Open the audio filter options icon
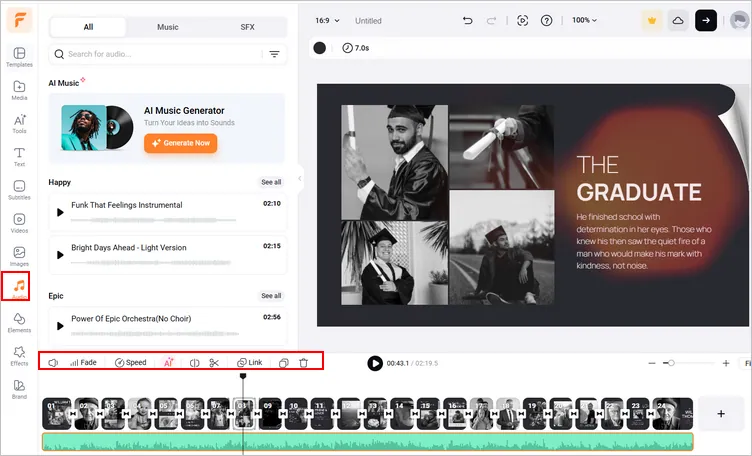 pos(274,54)
